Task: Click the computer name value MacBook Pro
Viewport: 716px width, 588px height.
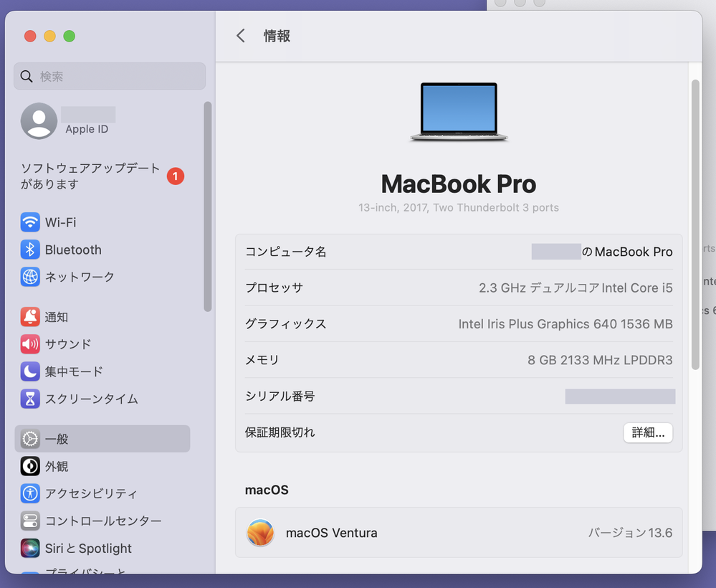Action: [x=626, y=252]
